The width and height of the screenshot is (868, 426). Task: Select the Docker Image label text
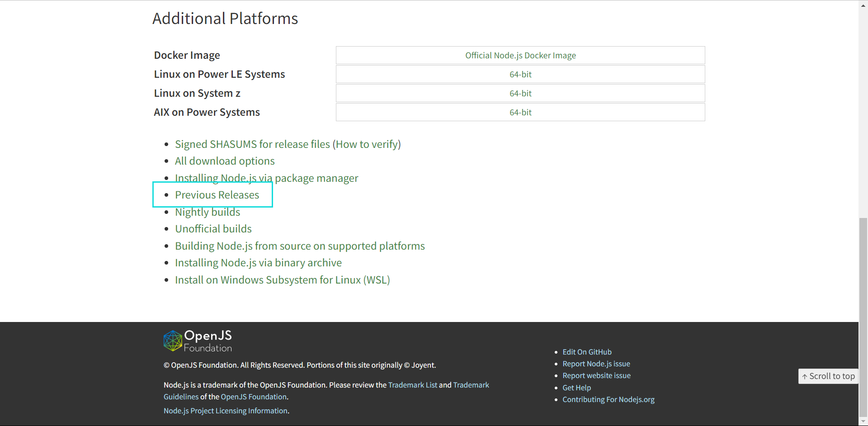[187, 55]
